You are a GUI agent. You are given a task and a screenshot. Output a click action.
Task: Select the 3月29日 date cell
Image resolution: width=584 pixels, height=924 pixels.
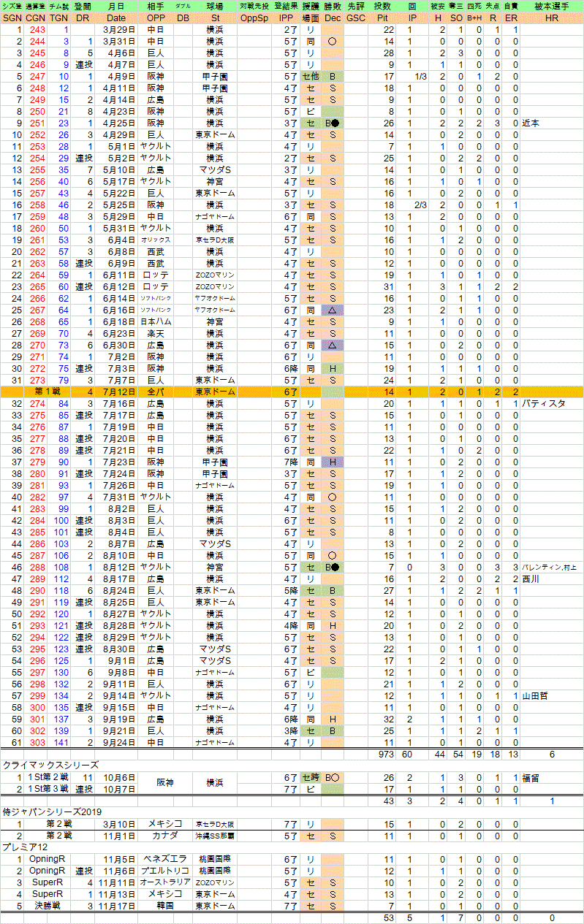115,30
